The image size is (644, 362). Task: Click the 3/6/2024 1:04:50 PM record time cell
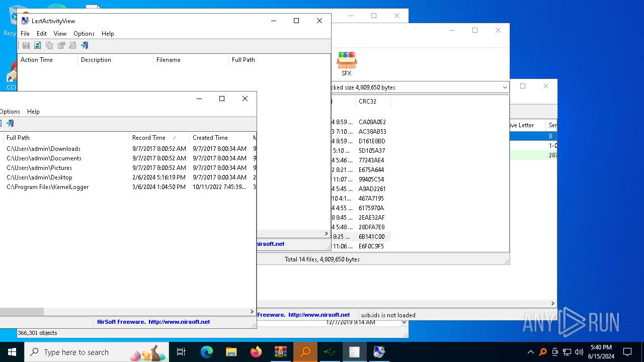coord(159,187)
